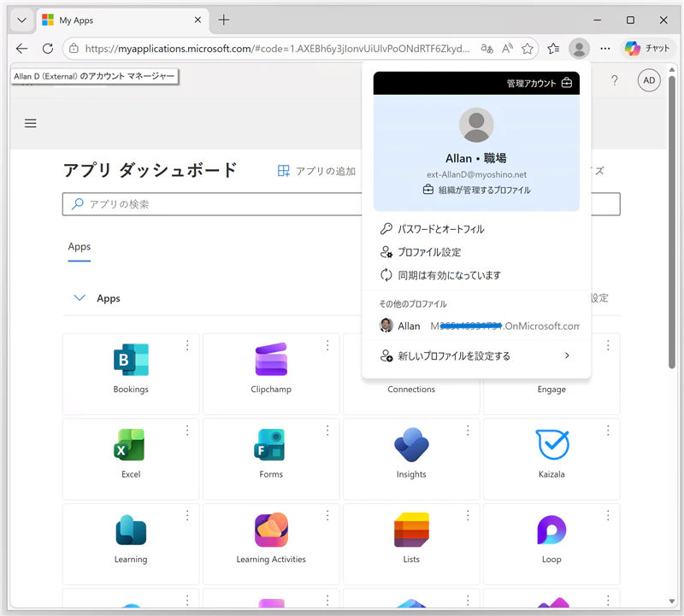The height and width of the screenshot is (616, 684).
Task: Open Lists tile more options menu
Action: point(468,516)
